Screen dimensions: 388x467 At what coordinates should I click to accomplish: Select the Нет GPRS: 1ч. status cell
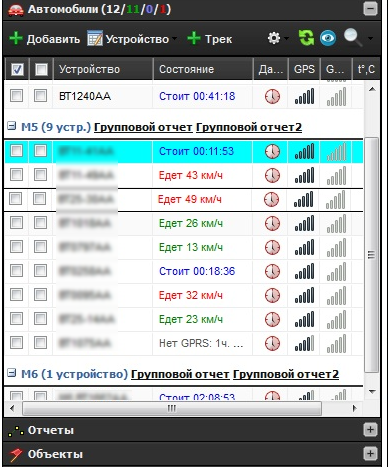202,343
